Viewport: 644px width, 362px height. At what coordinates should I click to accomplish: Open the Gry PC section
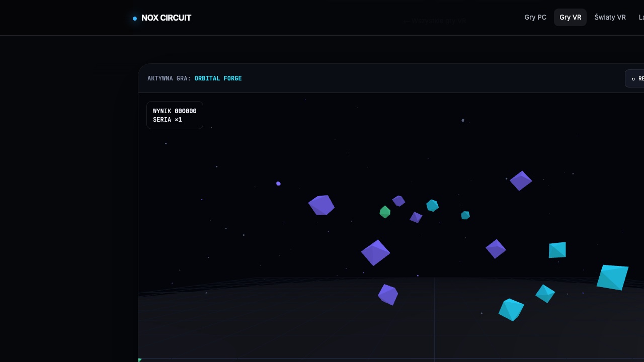535,17
